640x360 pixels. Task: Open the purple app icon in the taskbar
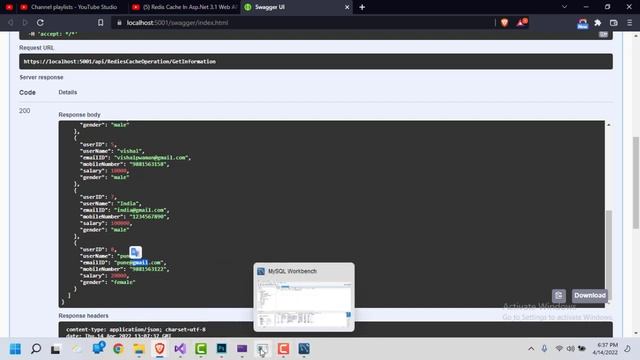242,349
